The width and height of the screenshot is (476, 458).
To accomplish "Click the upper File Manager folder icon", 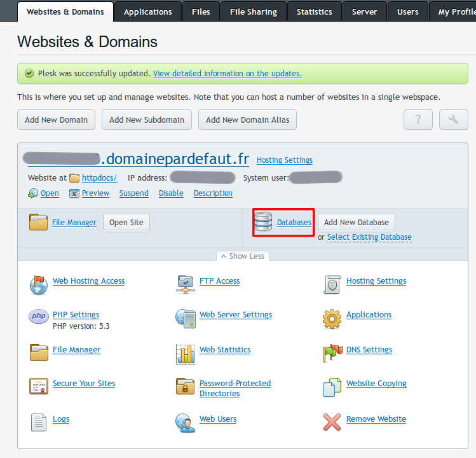I will [38, 222].
